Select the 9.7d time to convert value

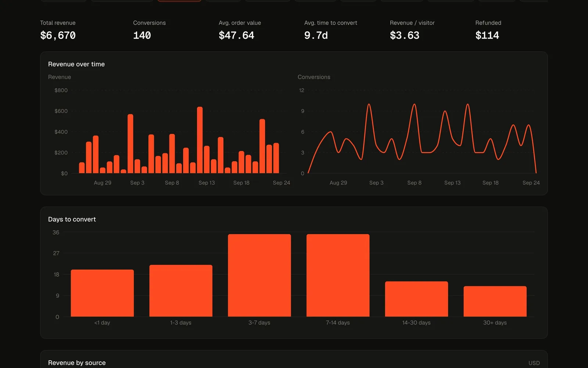tap(316, 35)
